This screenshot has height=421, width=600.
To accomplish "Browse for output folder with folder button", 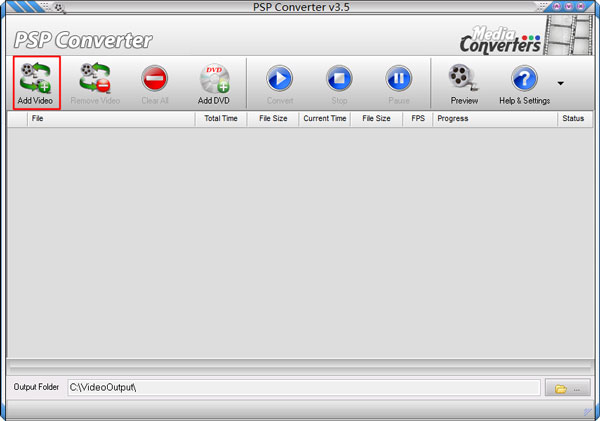I will click(567, 387).
